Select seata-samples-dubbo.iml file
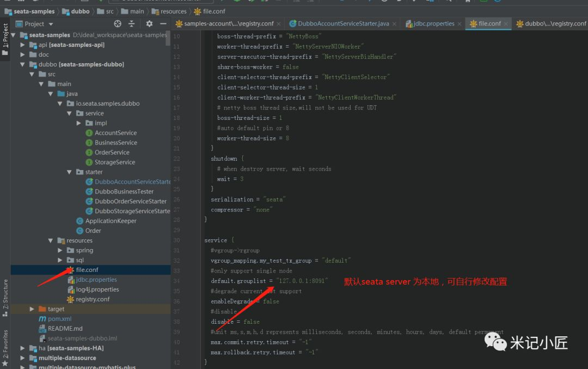Image resolution: width=588 pixels, height=369 pixels. coord(82,338)
